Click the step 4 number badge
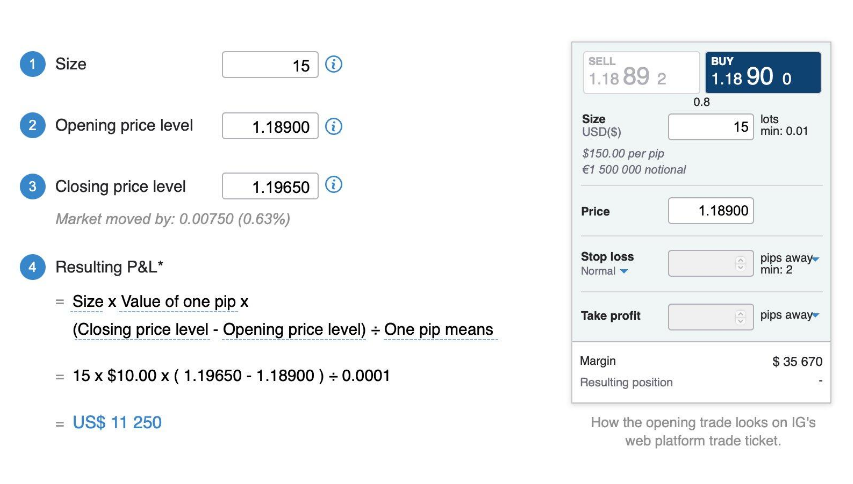Screen dimensions: 853x484 point(32,267)
